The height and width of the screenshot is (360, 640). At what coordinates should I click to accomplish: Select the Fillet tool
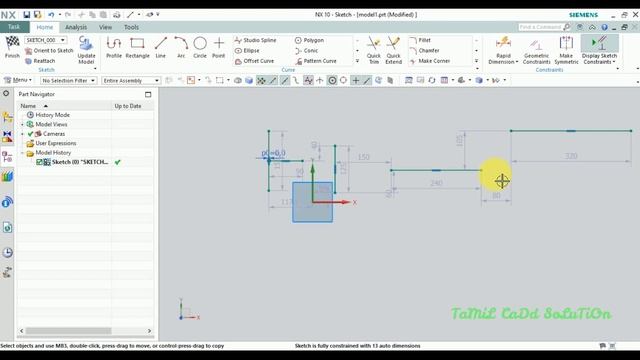(420, 40)
